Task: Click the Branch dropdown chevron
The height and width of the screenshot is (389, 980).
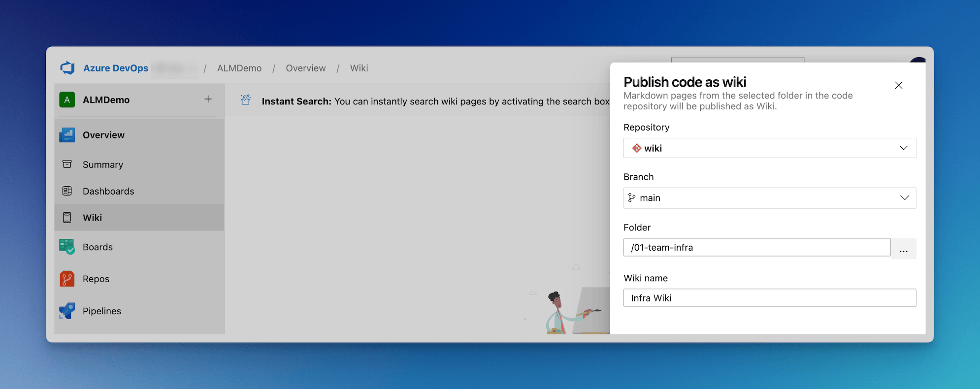Action: (905, 198)
